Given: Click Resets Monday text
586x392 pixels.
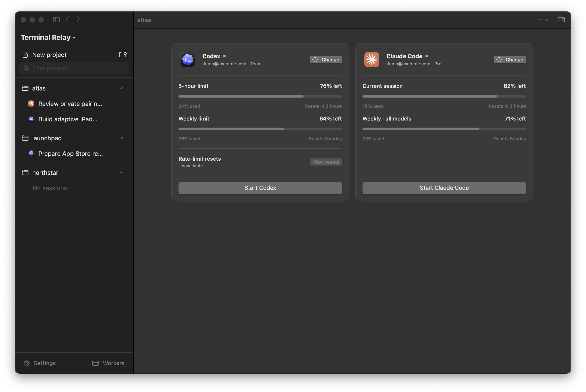Looking at the screenshot, I should [325, 139].
